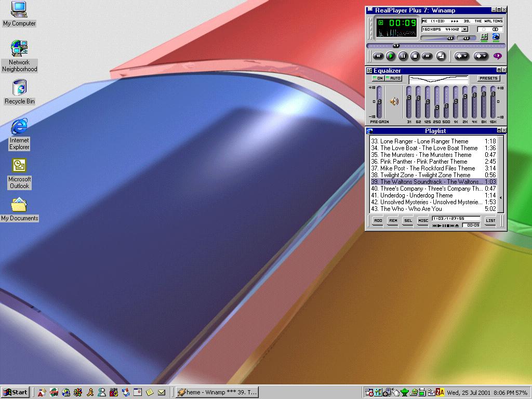The image size is (532, 399).
Task: Skip to the previous track
Action: (x=378, y=56)
